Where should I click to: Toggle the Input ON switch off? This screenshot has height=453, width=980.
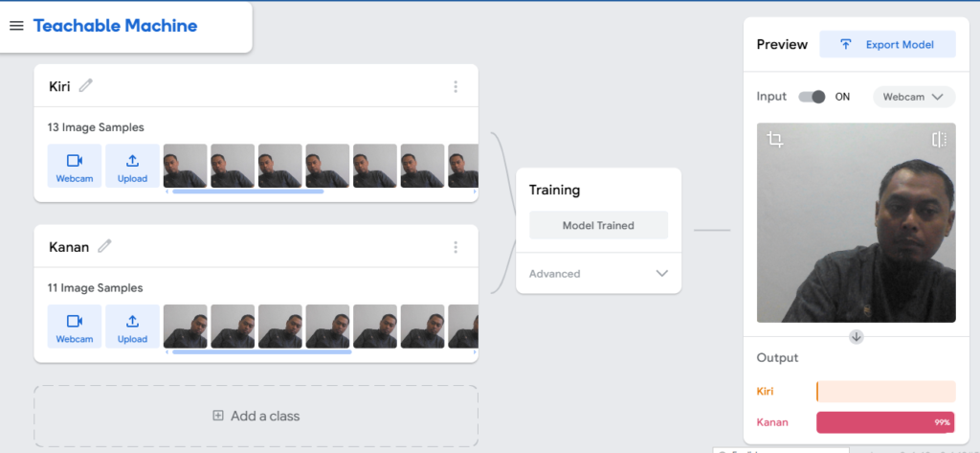tap(812, 97)
